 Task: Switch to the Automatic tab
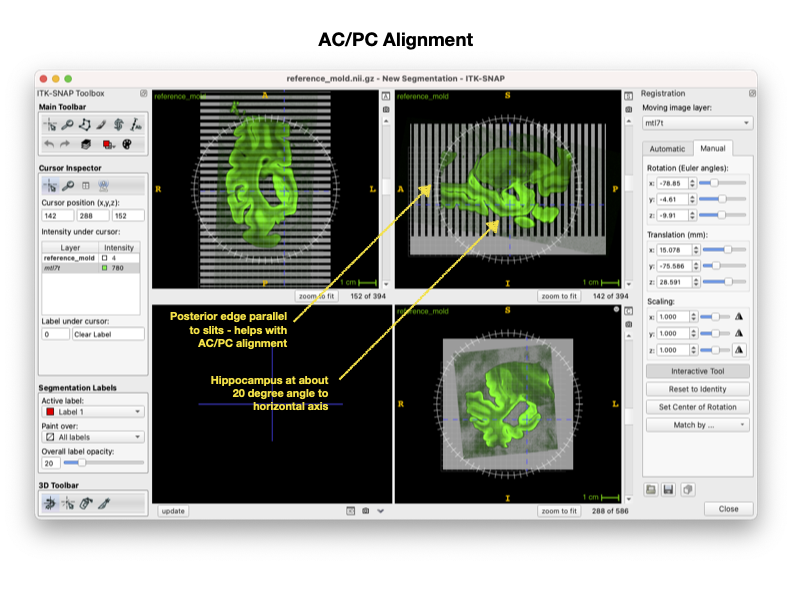point(667,148)
